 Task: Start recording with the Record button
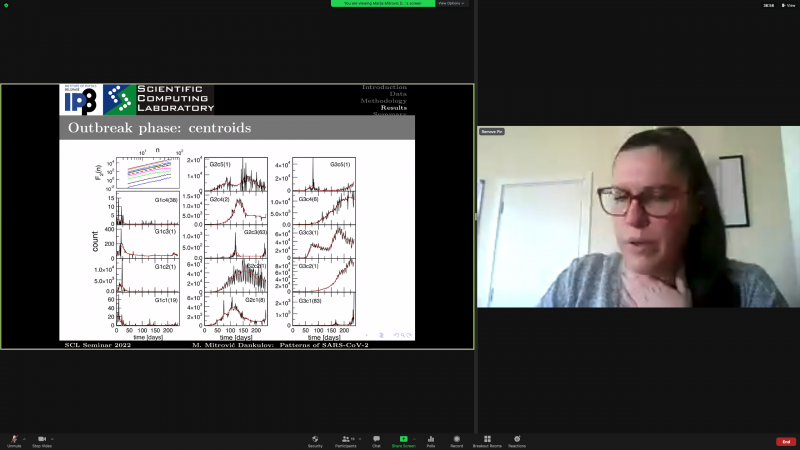457,441
